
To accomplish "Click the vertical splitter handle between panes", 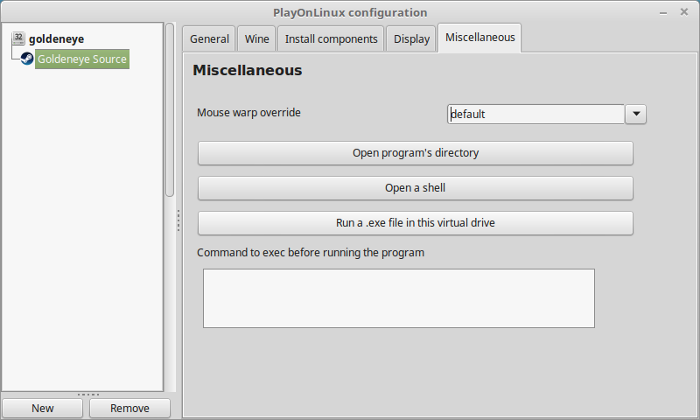I will 178,220.
